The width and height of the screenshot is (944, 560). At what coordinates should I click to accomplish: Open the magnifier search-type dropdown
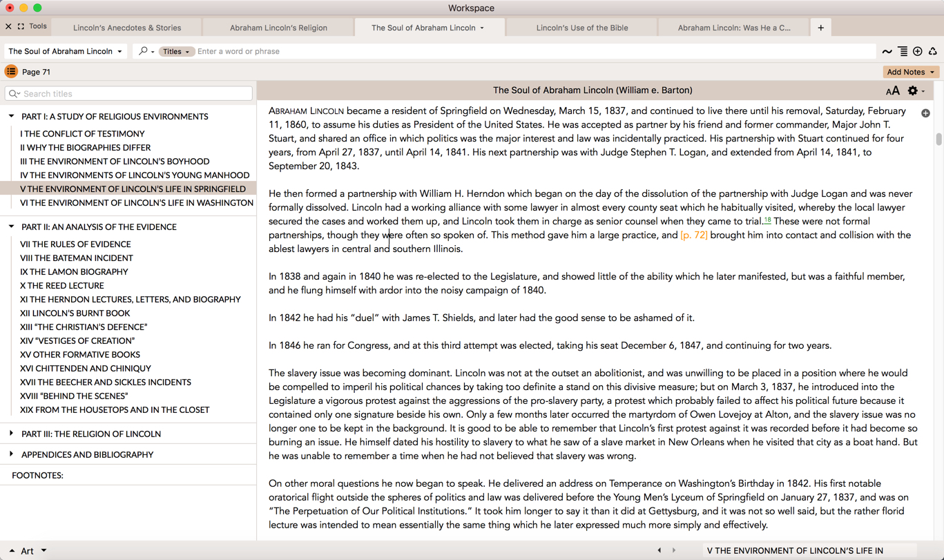tap(146, 51)
